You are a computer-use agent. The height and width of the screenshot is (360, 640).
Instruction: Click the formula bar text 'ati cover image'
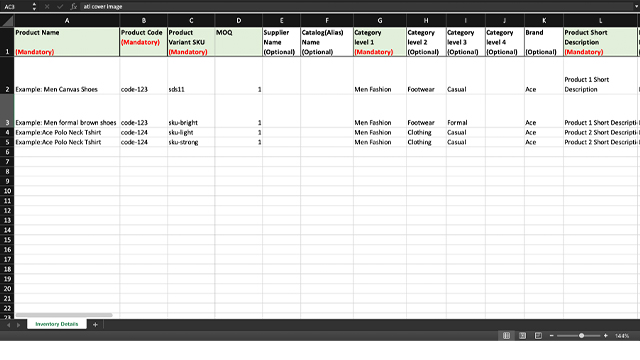click(103, 7)
